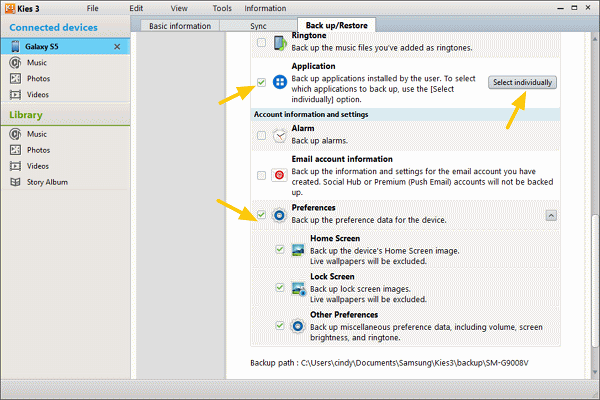
Task: Maximize the Kies 3 window
Action: point(574,8)
